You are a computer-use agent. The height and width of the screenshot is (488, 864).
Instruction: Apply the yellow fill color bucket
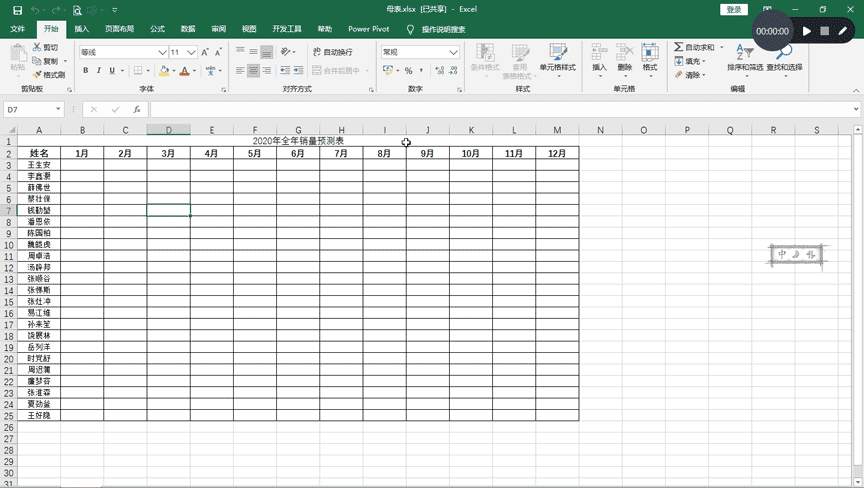164,71
